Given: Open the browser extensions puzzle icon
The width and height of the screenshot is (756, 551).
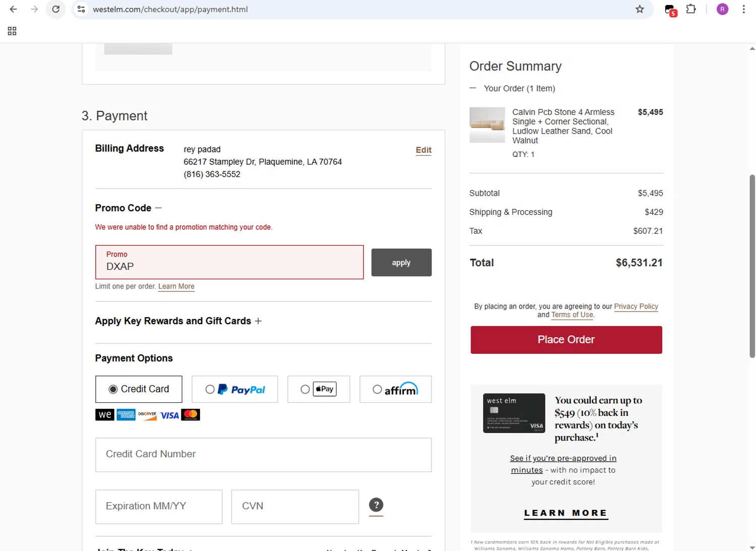Looking at the screenshot, I should [691, 9].
